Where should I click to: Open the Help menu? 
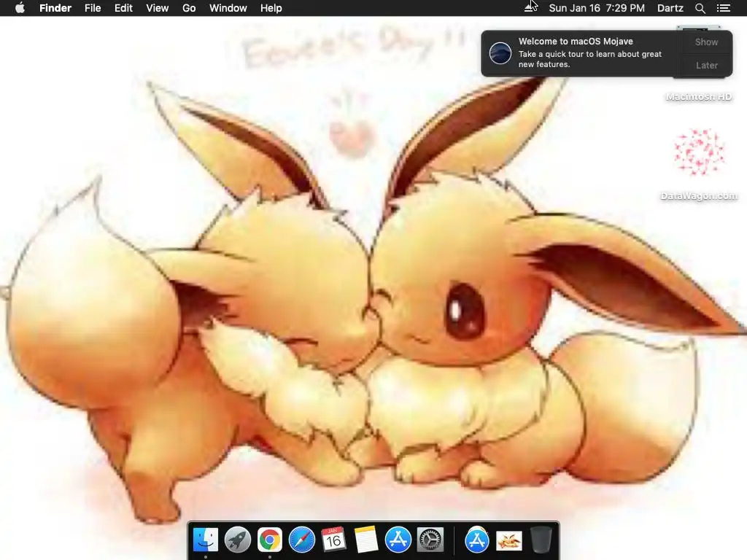click(x=271, y=8)
